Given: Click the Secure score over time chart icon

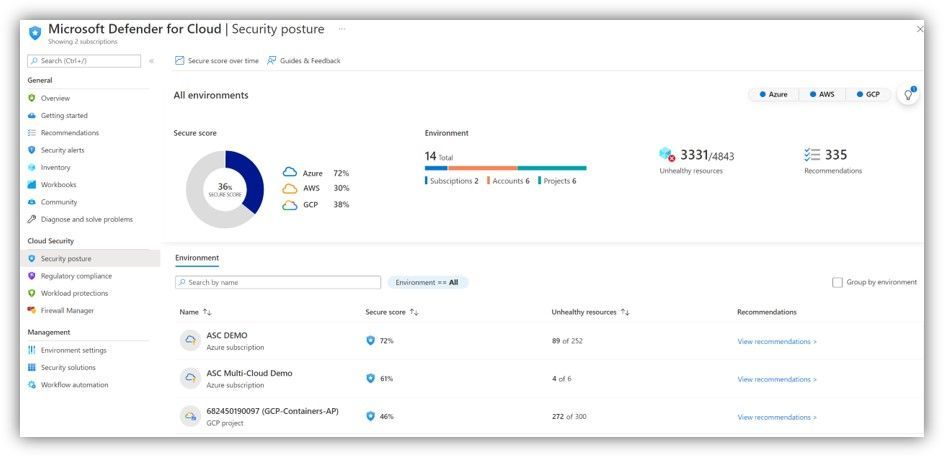Looking at the screenshot, I should coord(179,60).
